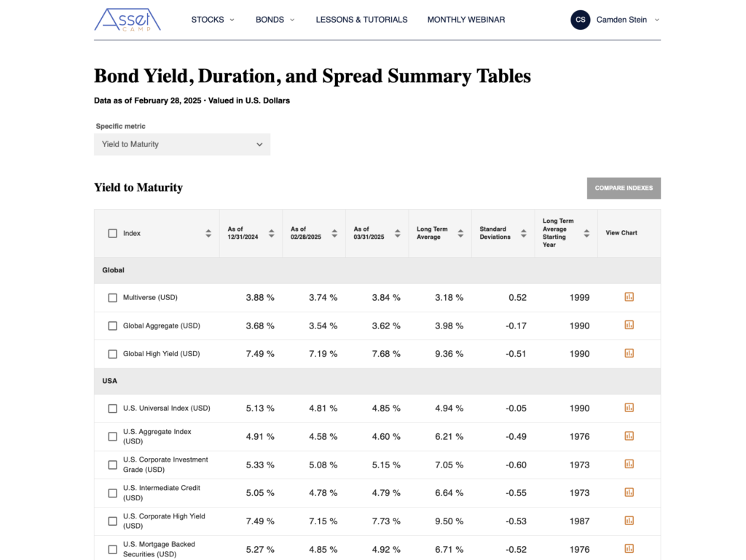746x560 pixels.
Task: View chart for U.S. Universal Index
Action: point(629,408)
